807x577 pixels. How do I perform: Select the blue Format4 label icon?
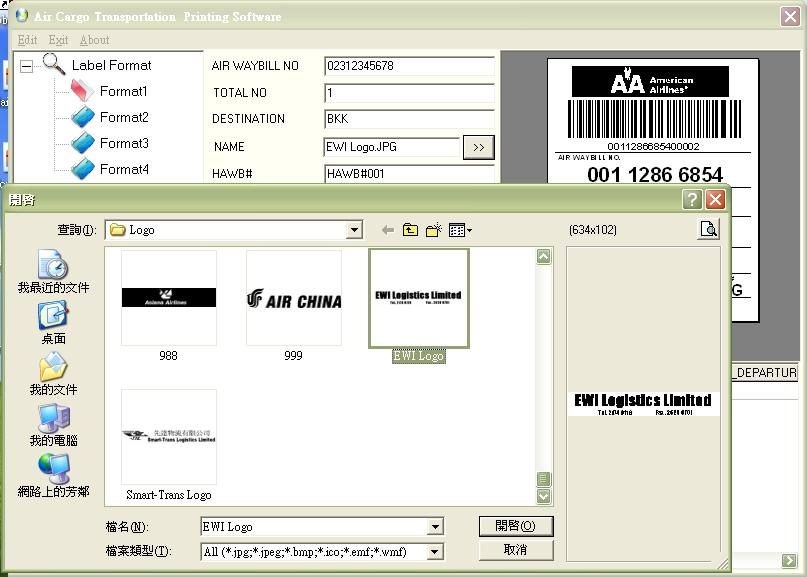pyautogui.click(x=82, y=168)
